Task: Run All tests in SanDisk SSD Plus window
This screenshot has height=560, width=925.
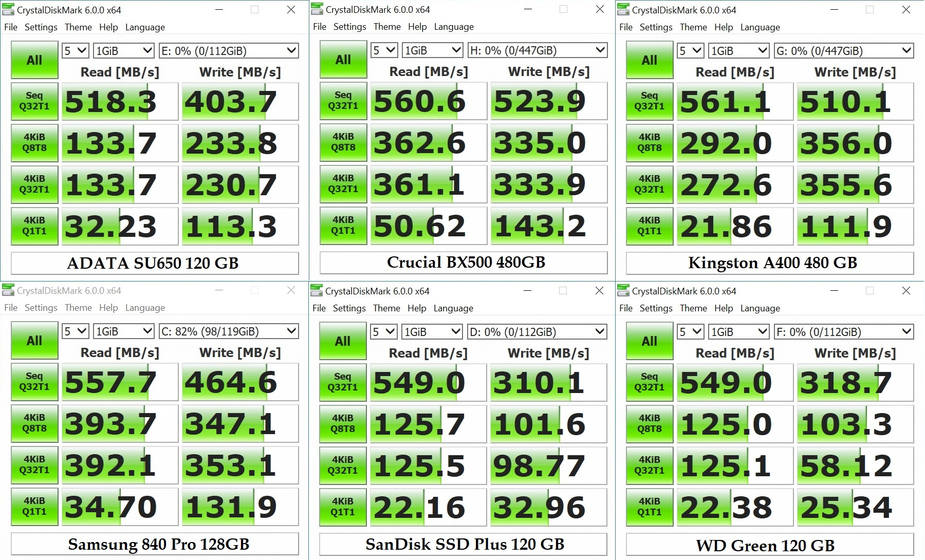Action: 343,341
